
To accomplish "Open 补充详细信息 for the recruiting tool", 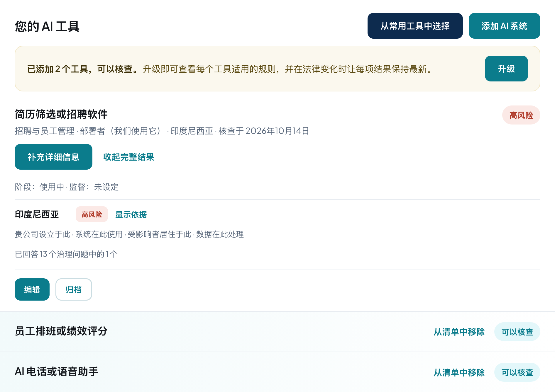I will 53,157.
